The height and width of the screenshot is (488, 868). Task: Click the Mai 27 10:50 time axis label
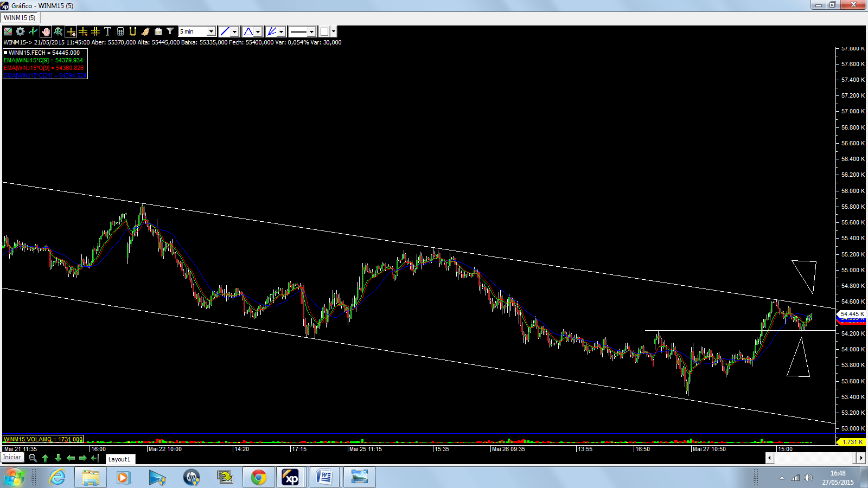[x=709, y=449]
